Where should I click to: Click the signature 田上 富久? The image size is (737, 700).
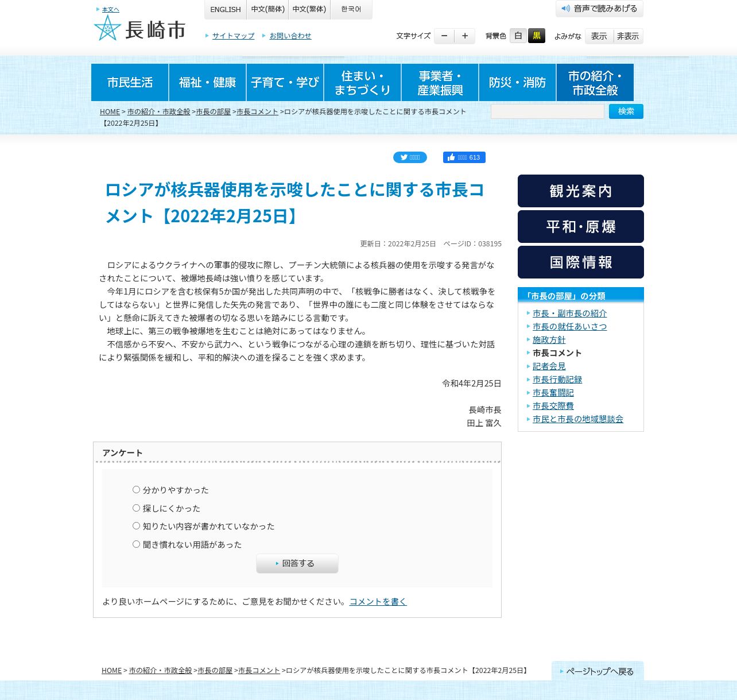coord(484,423)
